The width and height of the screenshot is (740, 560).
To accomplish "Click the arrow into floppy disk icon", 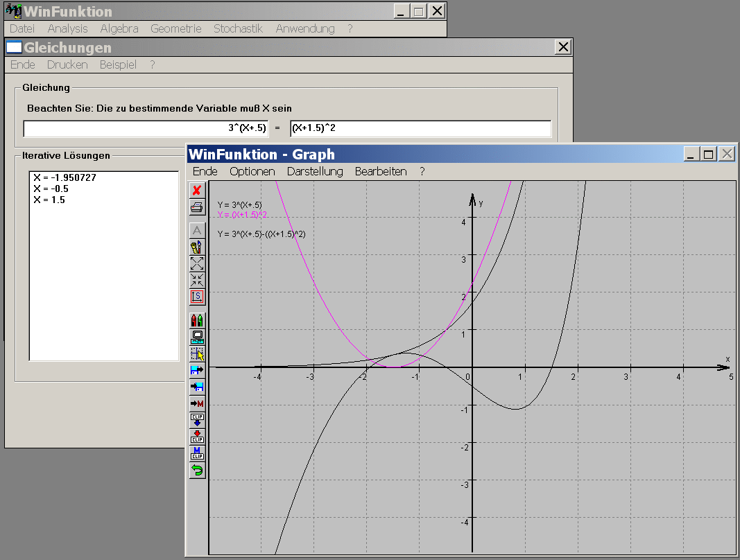I will tap(197, 387).
